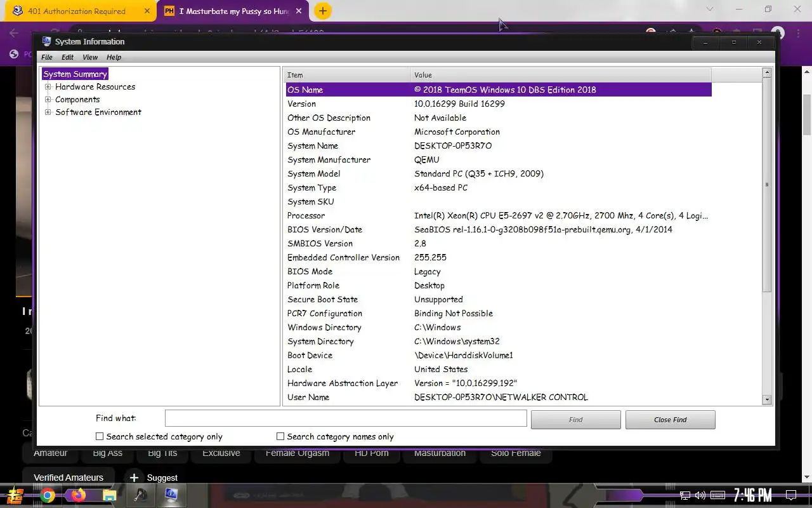The height and width of the screenshot is (508, 812).
Task: Launch Google Chrome from the taskbar
Action: [48, 495]
